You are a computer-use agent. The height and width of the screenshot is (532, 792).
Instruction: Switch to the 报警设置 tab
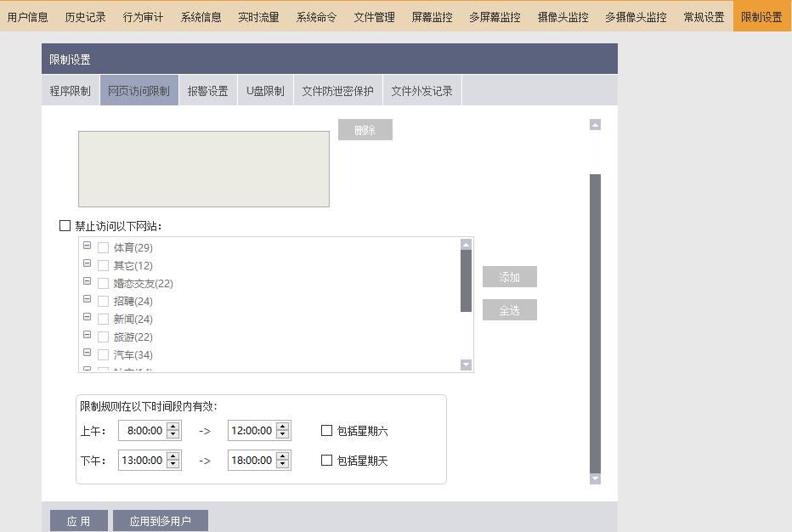208,89
